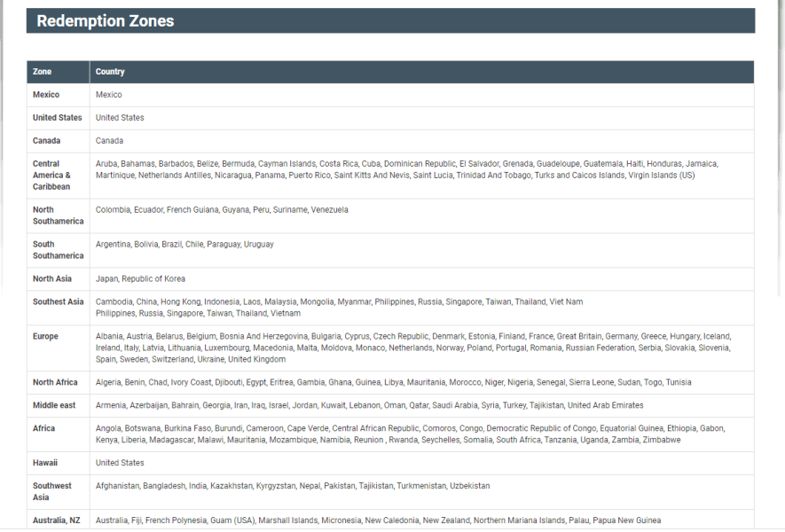Screen dimensions: 785x532
Task: Select North Southamerica zone label
Action: (x=58, y=215)
